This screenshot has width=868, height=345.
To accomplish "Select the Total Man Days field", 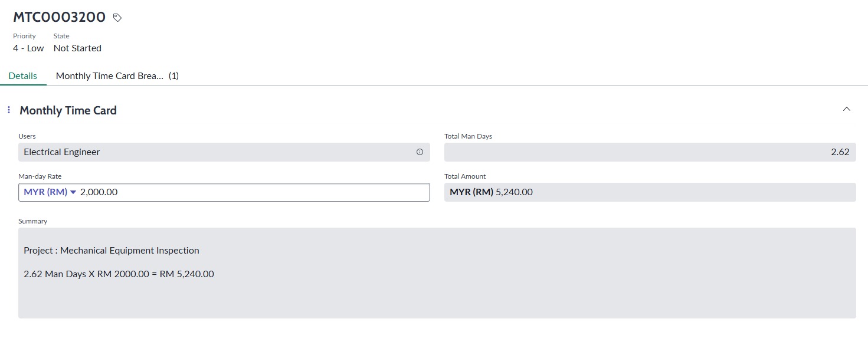I will pos(650,152).
